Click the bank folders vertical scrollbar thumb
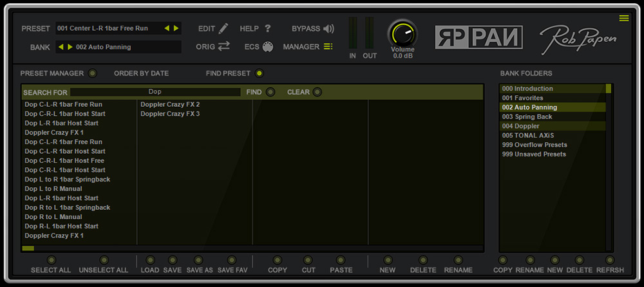Screen dimensions: 644x287 tap(609, 89)
